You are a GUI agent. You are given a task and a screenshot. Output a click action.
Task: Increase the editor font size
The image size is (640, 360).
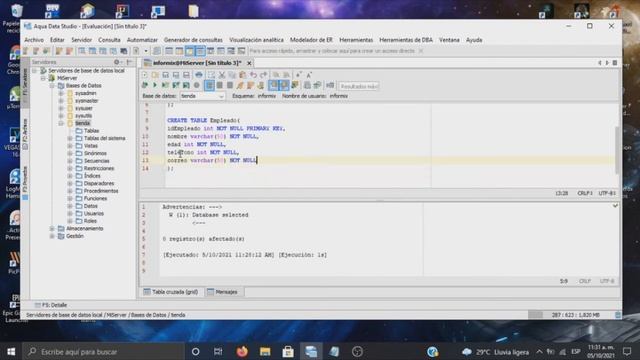tap(309, 75)
